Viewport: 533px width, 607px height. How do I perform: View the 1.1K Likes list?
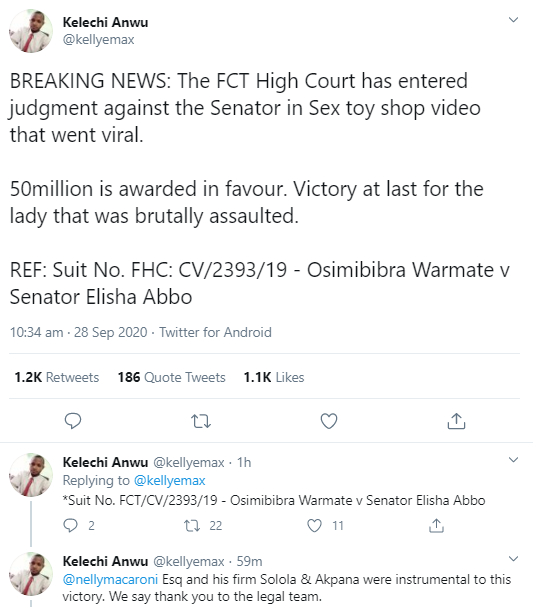click(x=274, y=377)
